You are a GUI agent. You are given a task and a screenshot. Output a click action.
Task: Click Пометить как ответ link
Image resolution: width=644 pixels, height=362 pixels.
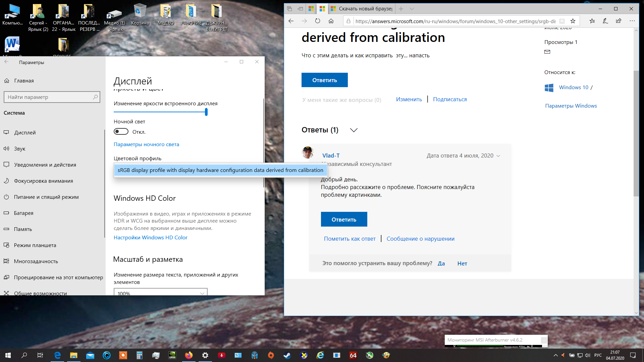click(x=350, y=239)
